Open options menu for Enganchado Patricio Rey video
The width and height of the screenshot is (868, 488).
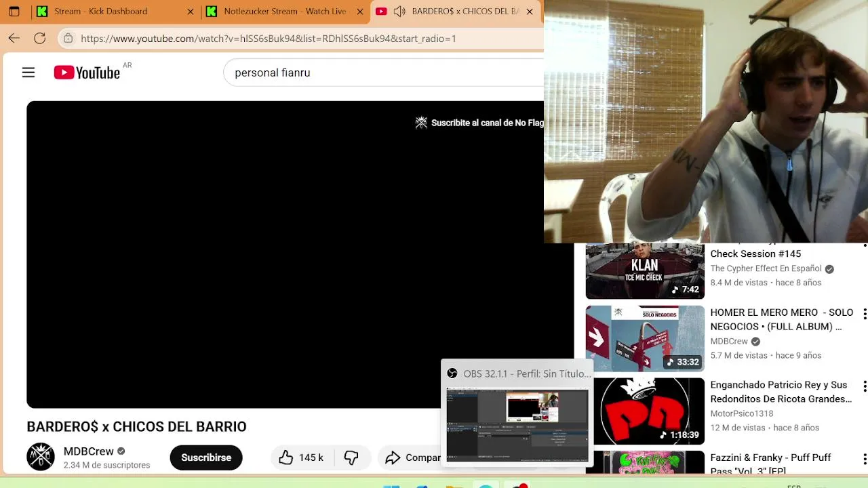point(864,386)
